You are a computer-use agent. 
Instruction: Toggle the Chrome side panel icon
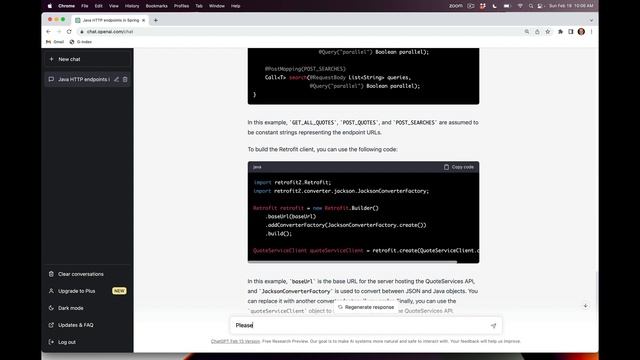click(x=571, y=31)
